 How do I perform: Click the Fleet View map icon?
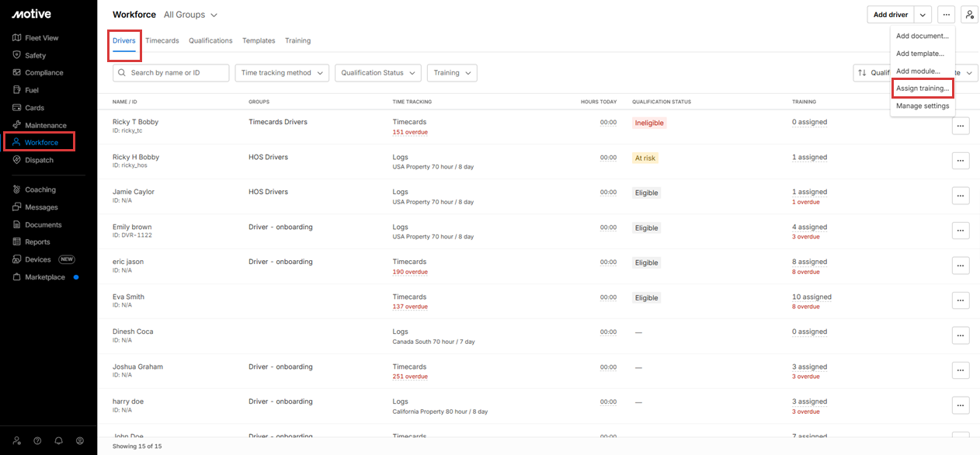[x=17, y=37]
